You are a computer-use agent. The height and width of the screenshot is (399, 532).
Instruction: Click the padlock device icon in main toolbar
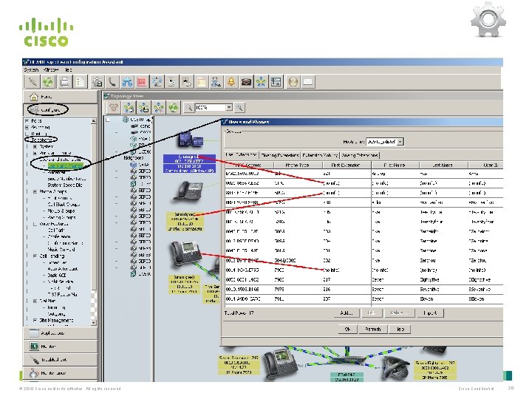point(98,82)
